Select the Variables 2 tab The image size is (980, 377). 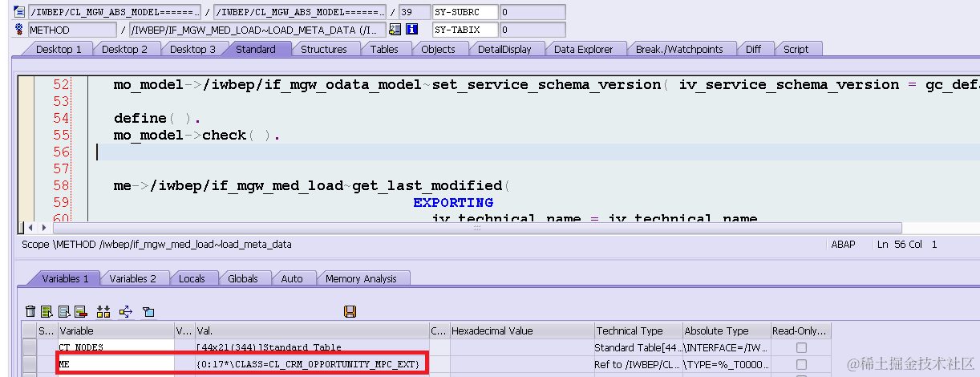pyautogui.click(x=133, y=278)
